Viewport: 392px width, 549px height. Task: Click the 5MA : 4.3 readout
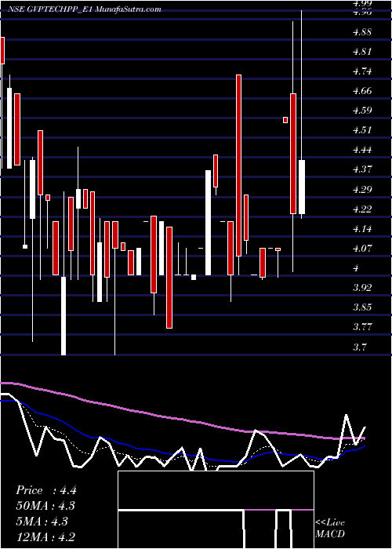[42, 522]
